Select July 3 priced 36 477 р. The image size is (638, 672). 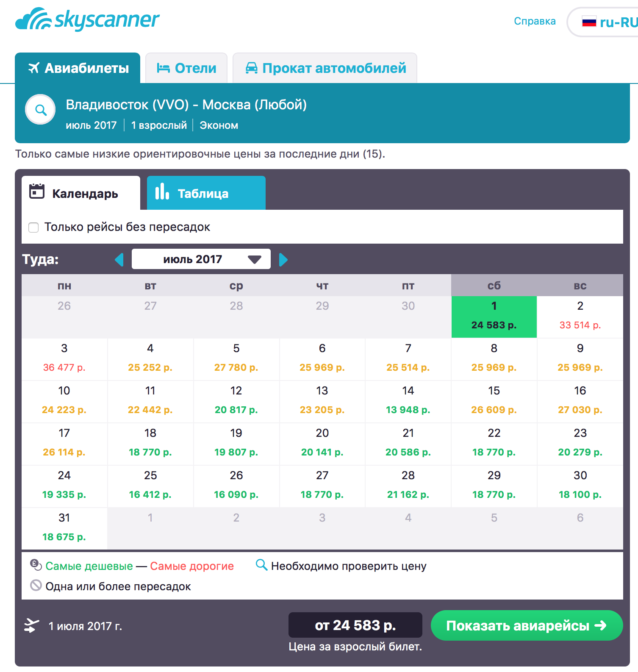click(64, 359)
